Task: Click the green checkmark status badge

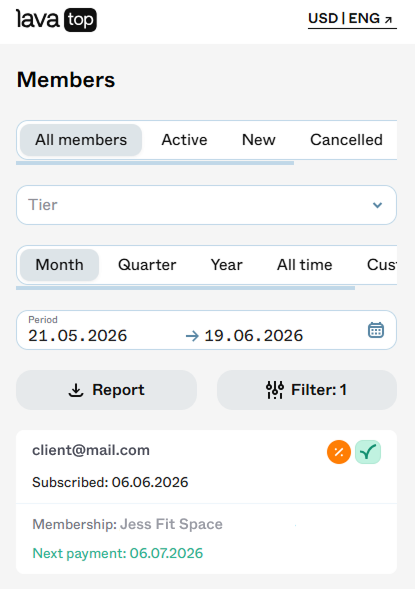Action: click(368, 452)
